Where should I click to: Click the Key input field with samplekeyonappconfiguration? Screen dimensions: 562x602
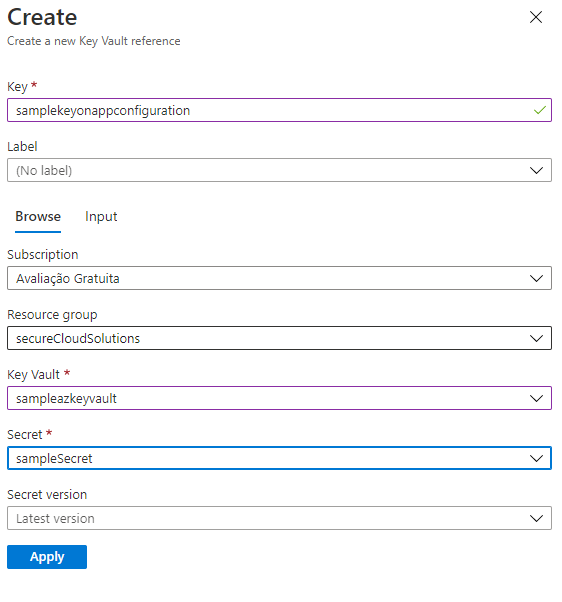click(279, 110)
